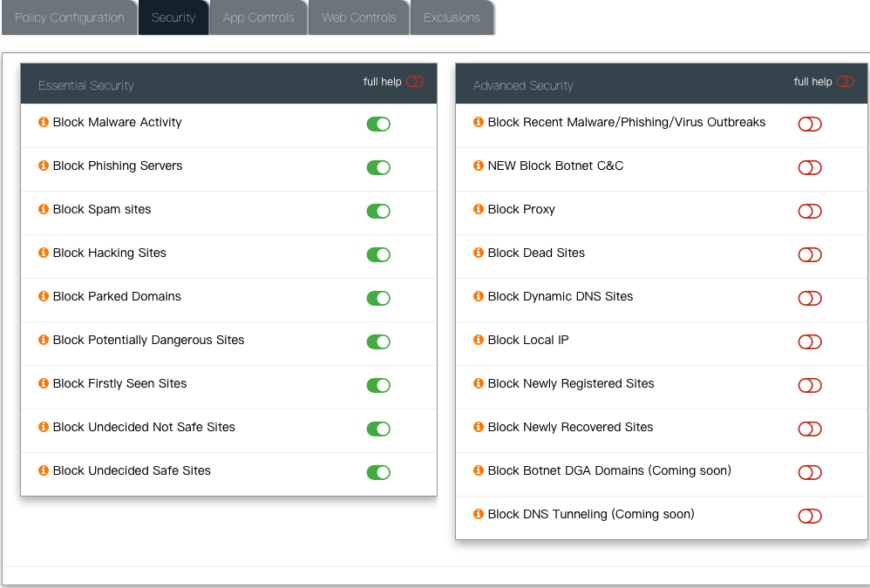The height and width of the screenshot is (588, 870).
Task: Click info icon beside Block Malware Activity
Action: 44,122
